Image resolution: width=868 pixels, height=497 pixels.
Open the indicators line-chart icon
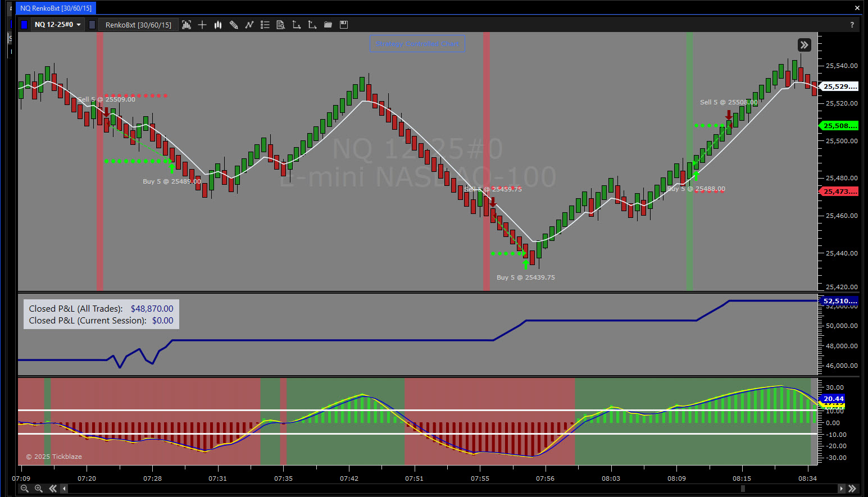pyautogui.click(x=249, y=25)
